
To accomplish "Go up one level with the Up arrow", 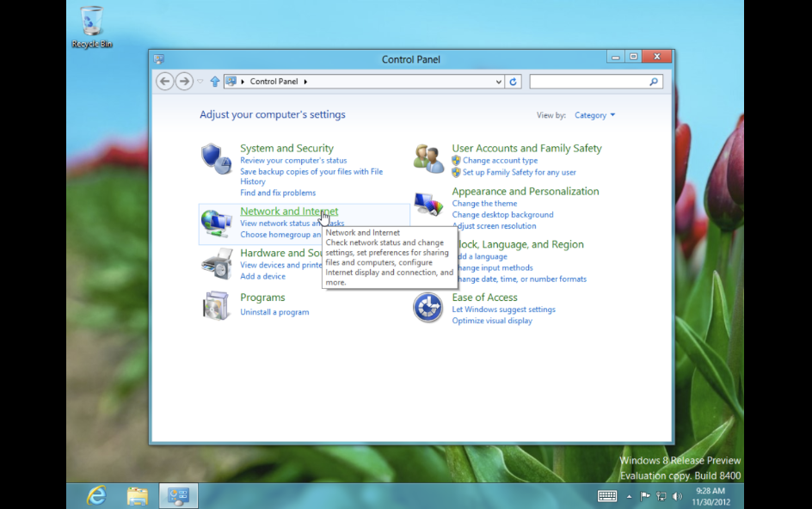I will [214, 82].
